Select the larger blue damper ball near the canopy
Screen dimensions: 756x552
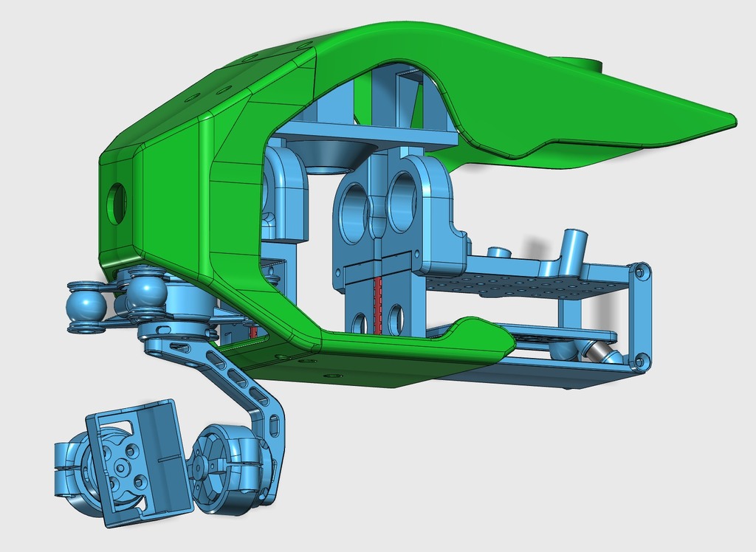148,293
